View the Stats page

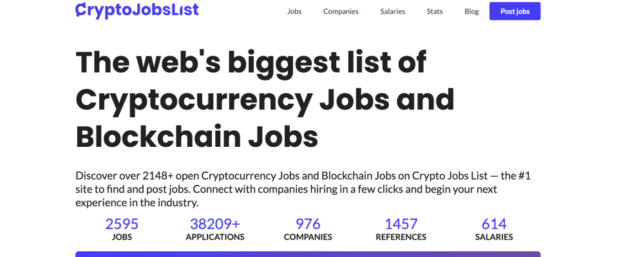click(x=435, y=12)
